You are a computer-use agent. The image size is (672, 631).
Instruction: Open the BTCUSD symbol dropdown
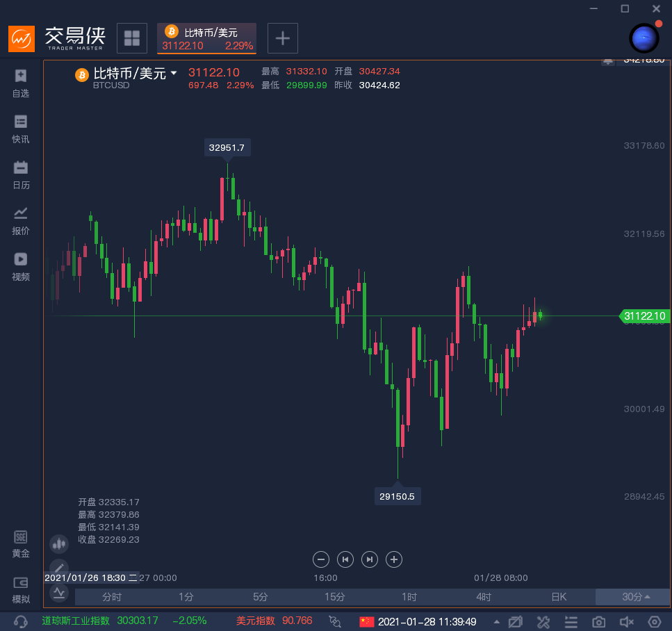(173, 72)
